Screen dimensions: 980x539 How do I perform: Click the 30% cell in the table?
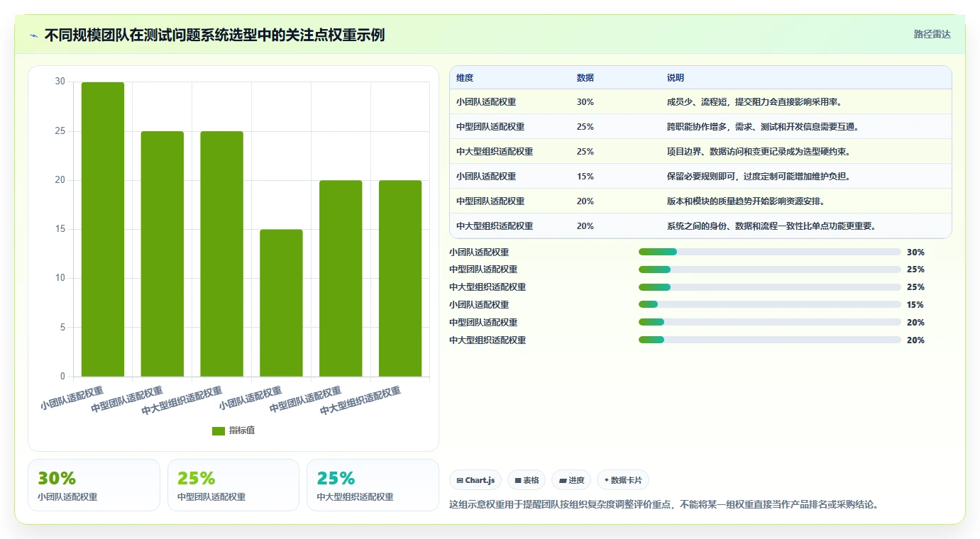click(x=585, y=102)
